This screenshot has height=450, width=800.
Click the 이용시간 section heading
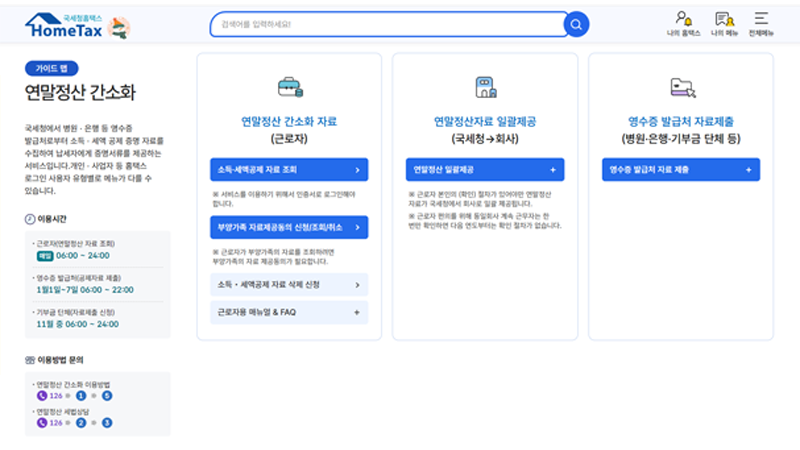(x=52, y=219)
